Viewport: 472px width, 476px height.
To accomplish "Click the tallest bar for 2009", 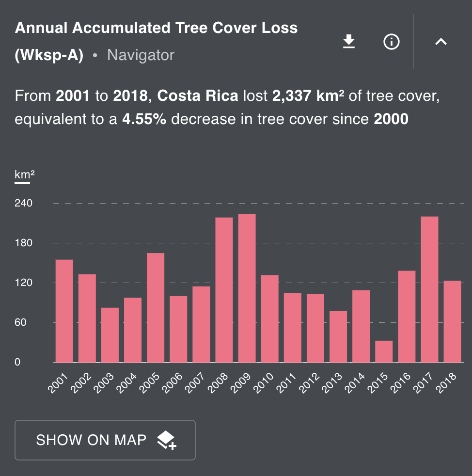I will pyautogui.click(x=247, y=288).
